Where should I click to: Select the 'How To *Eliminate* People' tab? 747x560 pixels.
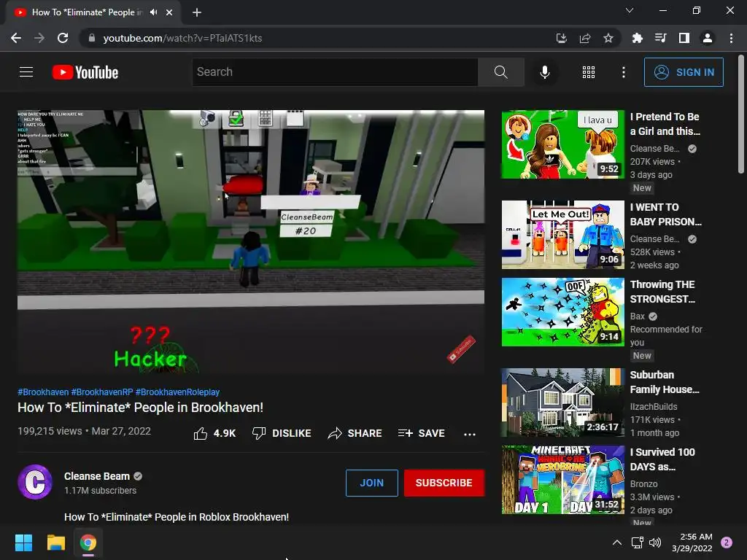(93, 12)
